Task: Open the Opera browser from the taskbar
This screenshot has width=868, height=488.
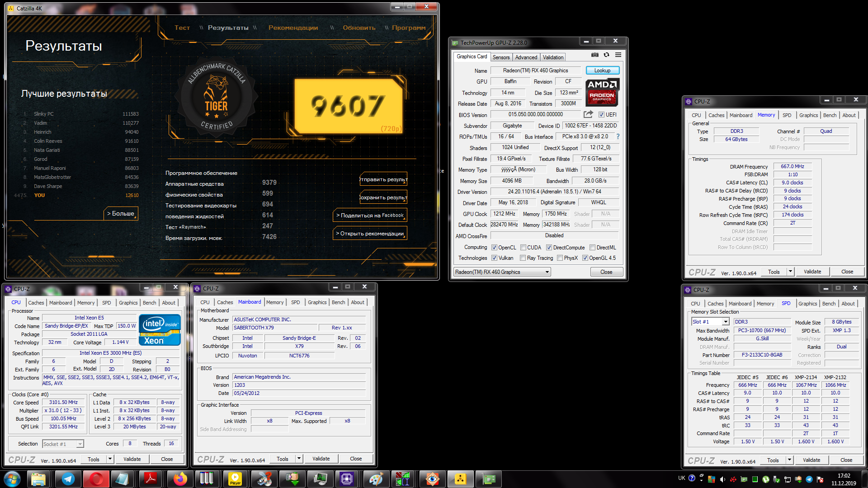Action: pyautogui.click(x=96, y=479)
